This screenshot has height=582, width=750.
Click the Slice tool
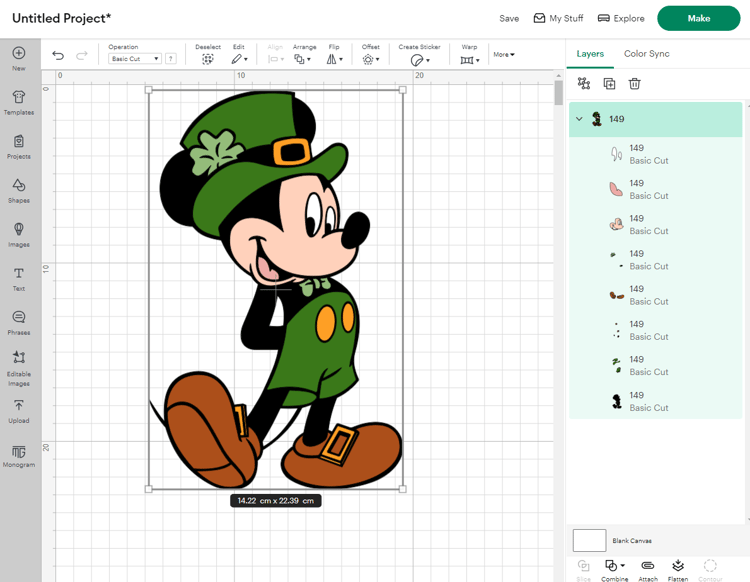[584, 570]
